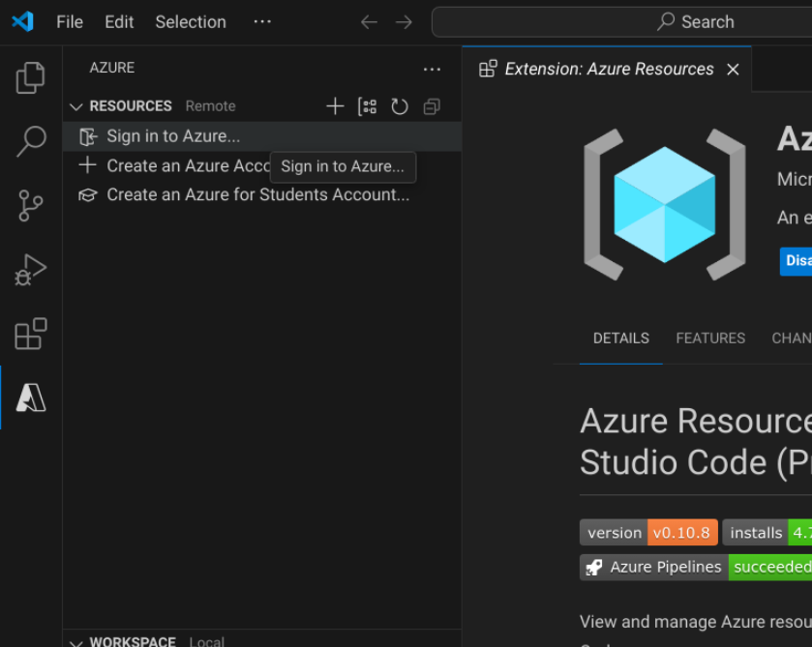
Task: Open the Source Control view
Action: (x=31, y=205)
